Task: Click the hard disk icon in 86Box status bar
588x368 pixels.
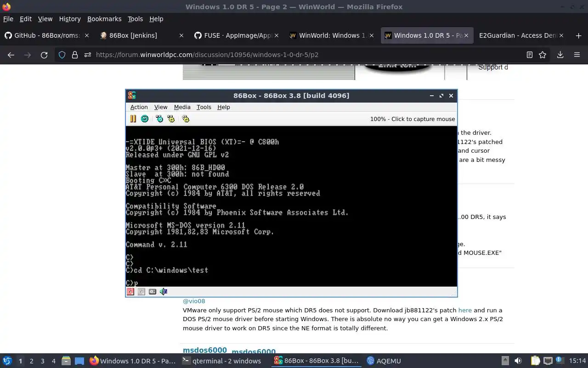Action: tap(153, 291)
